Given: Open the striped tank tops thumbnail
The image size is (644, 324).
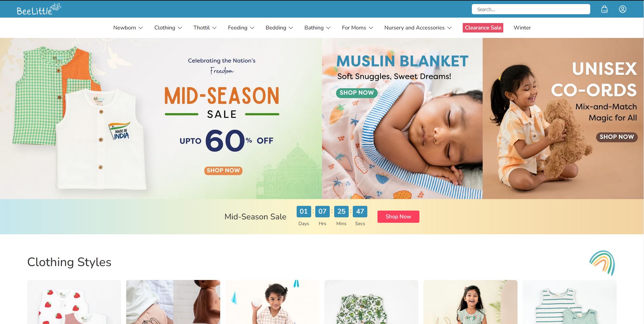Looking at the screenshot, I should pyautogui.click(x=570, y=302).
